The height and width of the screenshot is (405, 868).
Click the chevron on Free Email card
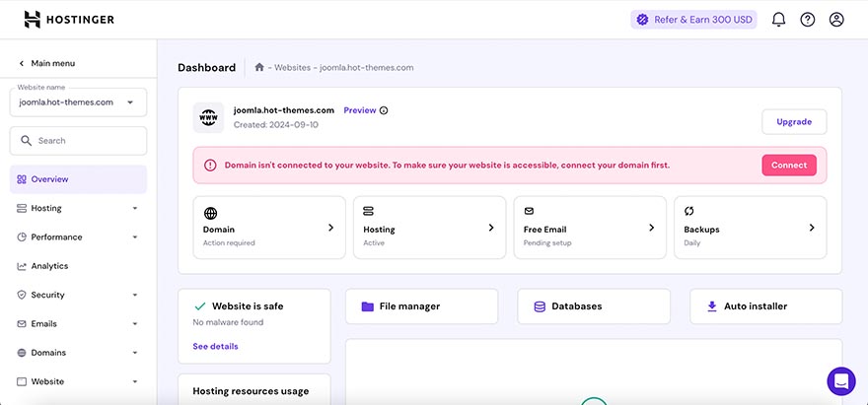(x=652, y=228)
